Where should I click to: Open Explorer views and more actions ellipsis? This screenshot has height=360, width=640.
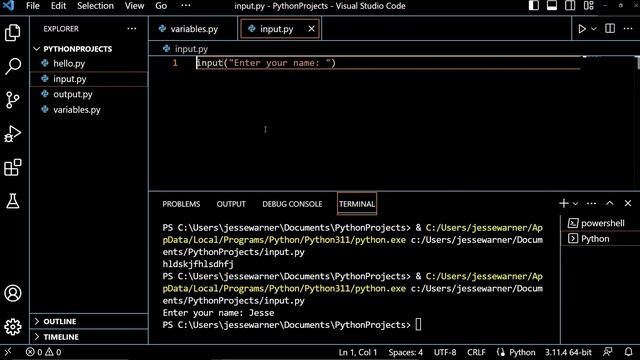(x=132, y=29)
